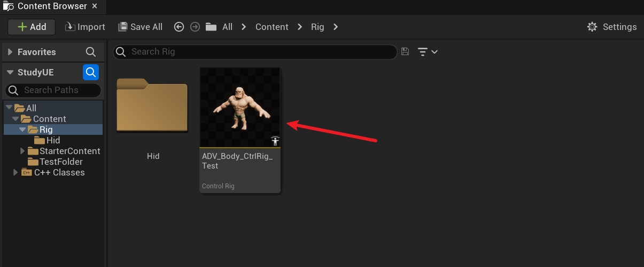Click the Favorites search magnifier icon

click(91, 52)
